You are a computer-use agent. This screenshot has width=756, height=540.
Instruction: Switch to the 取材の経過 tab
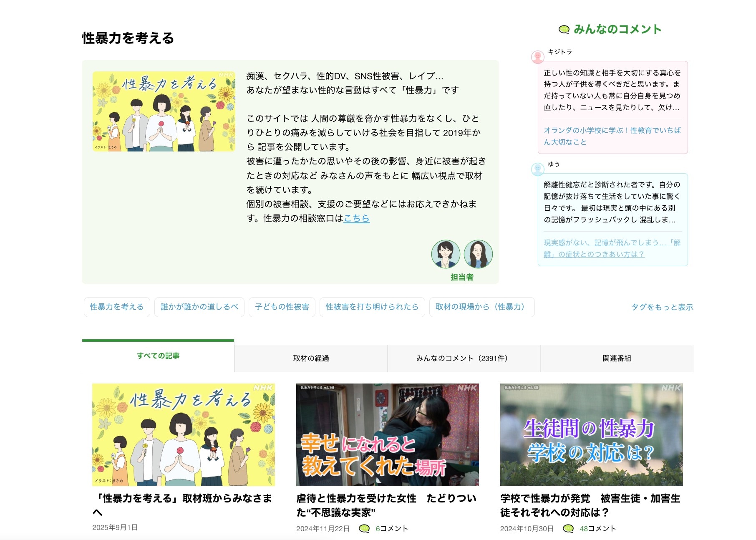(311, 358)
